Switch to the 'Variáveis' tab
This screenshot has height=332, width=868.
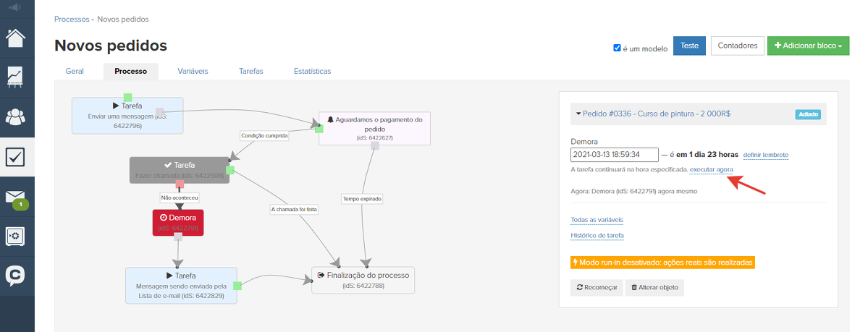(193, 72)
